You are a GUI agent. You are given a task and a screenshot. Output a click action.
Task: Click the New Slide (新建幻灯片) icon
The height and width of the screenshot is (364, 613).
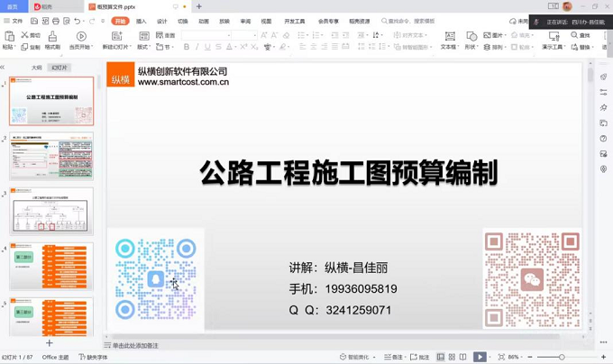point(117,36)
